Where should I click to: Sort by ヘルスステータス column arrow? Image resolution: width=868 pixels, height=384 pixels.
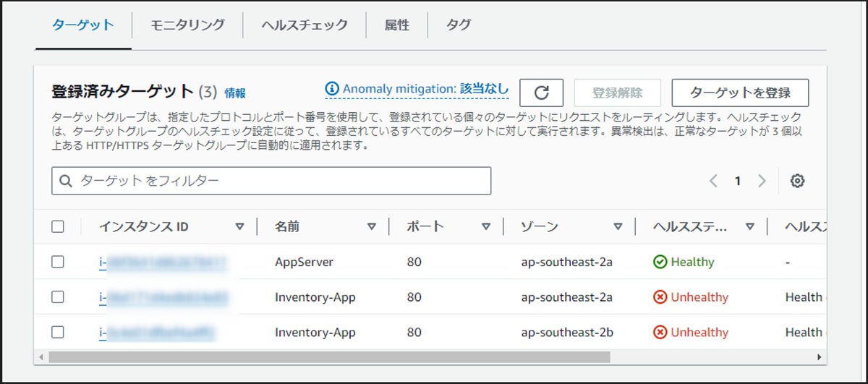750,226
